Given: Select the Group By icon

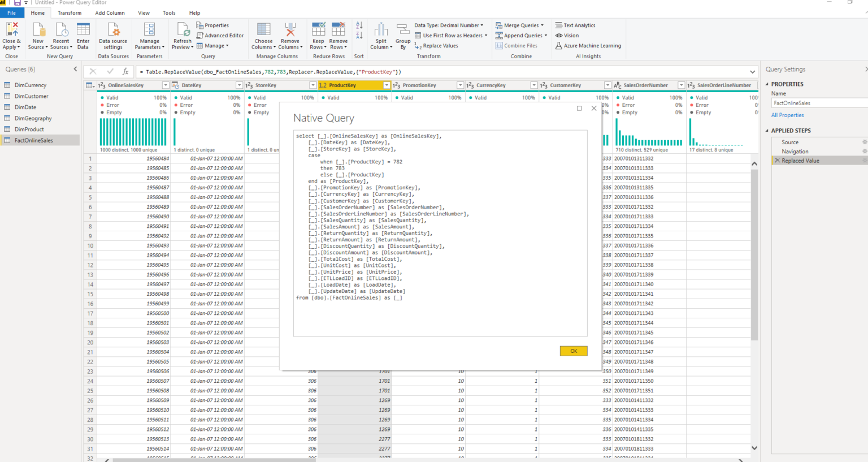Looking at the screenshot, I should (403, 35).
